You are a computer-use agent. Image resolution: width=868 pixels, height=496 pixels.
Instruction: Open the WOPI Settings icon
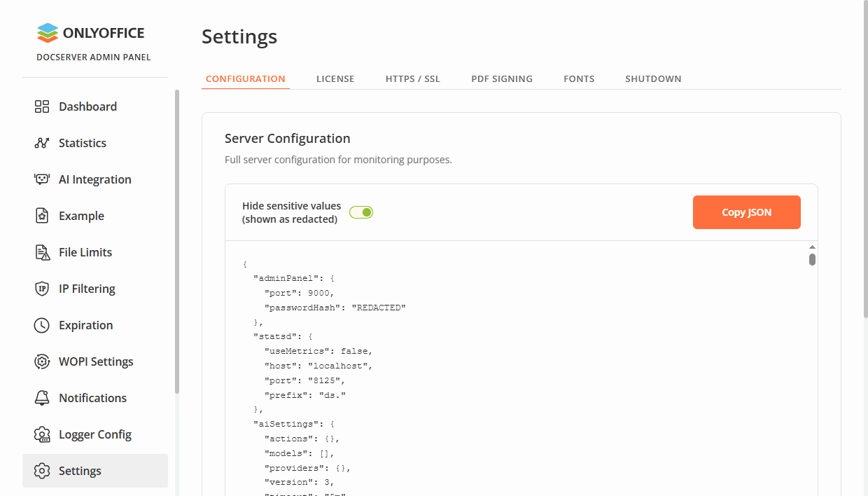(x=40, y=361)
